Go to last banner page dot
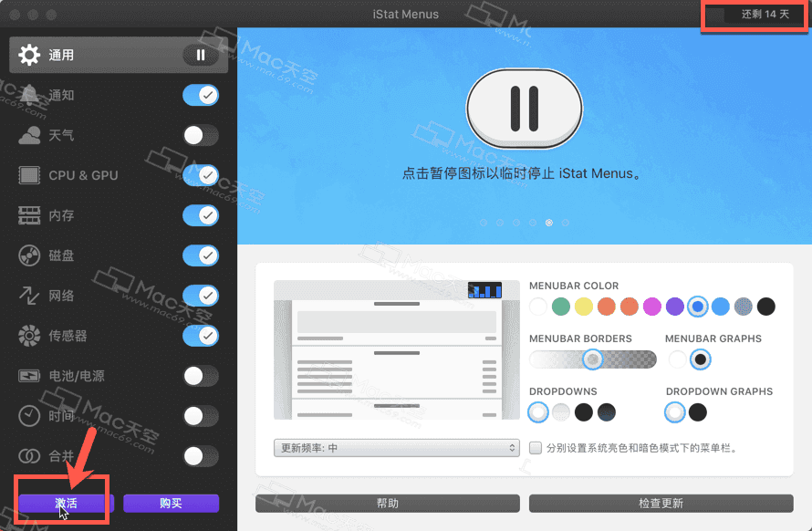Image resolution: width=812 pixels, height=531 pixels. tap(566, 223)
